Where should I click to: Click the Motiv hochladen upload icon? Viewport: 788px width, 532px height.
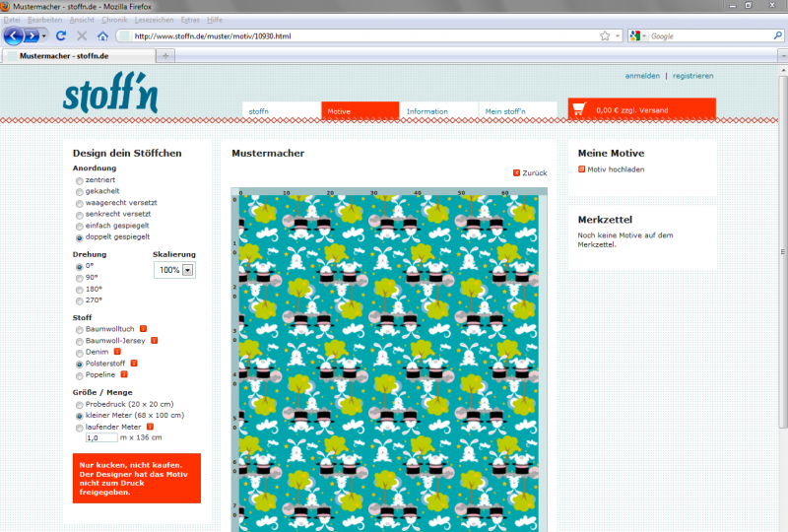(x=581, y=169)
